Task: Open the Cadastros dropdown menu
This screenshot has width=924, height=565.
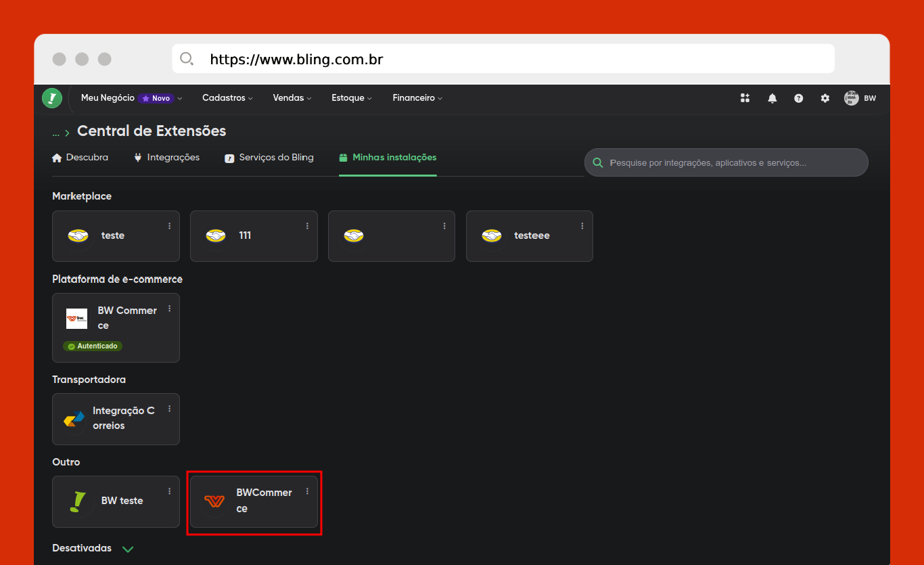Action: 227,98
